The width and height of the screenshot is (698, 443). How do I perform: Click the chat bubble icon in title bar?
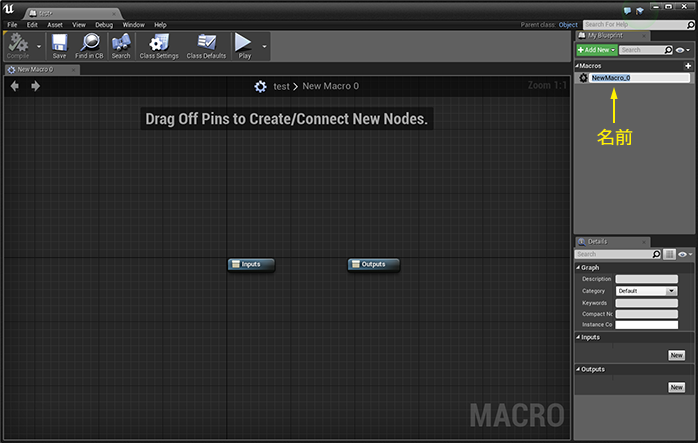tap(627, 10)
